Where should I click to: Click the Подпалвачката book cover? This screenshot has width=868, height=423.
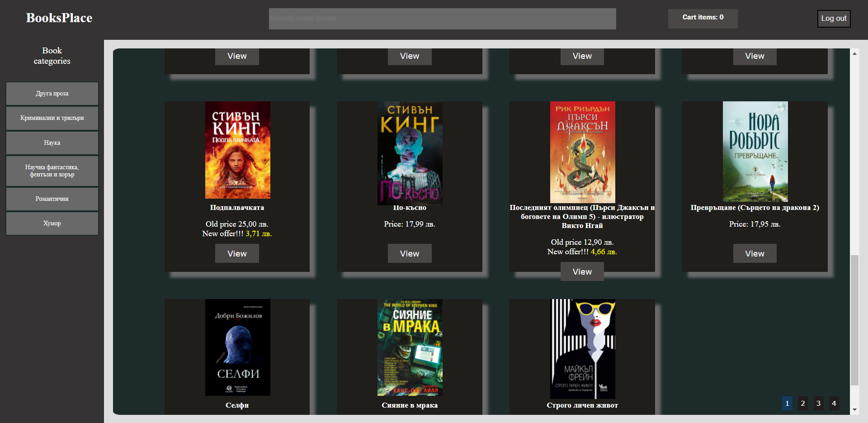(238, 150)
